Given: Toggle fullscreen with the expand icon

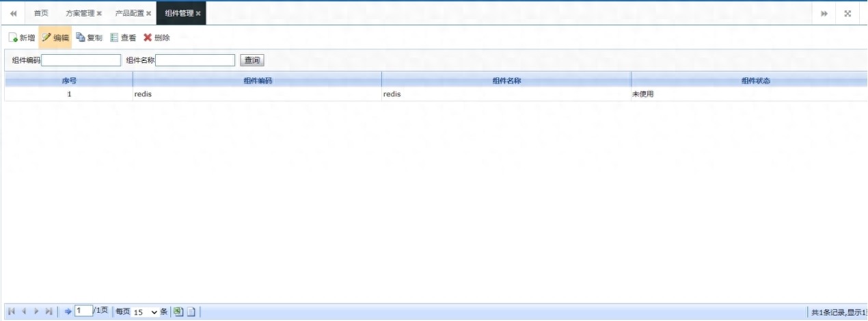Looking at the screenshot, I should (847, 14).
